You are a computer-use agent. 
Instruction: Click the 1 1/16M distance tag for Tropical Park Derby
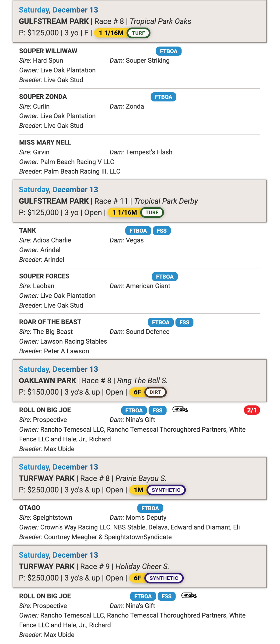125,212
